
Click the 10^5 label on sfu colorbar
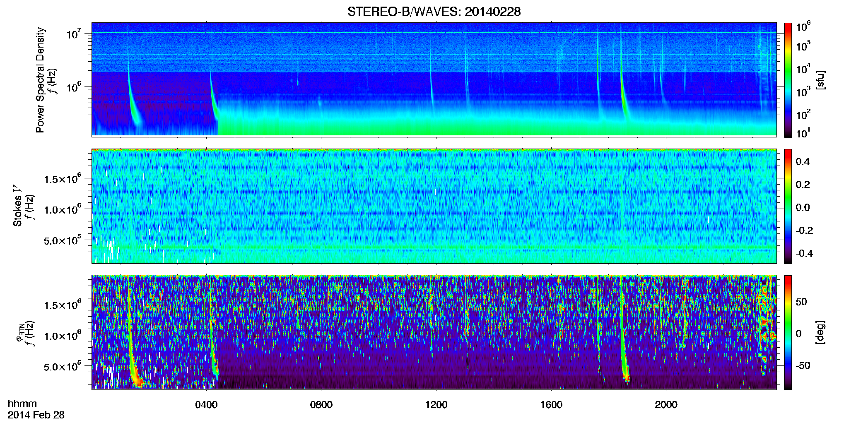coord(803,46)
